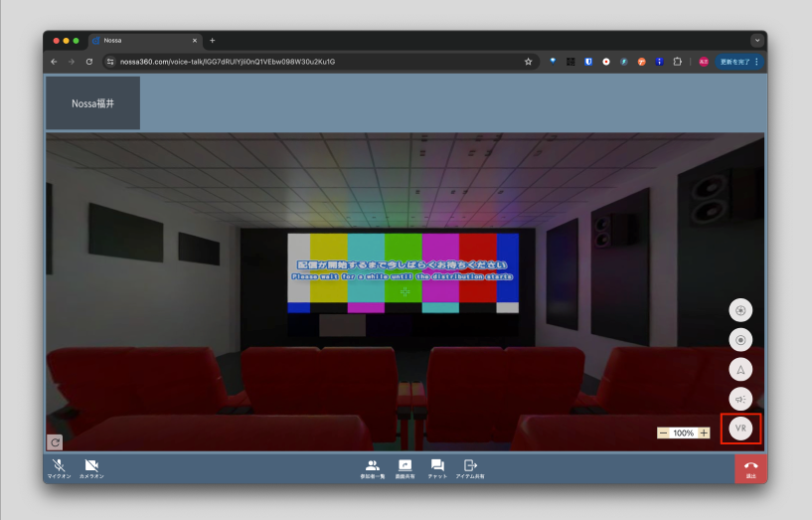812x520 pixels.
Task: Click the dark blue lightning bolt extension icon
Action: pyautogui.click(x=624, y=62)
